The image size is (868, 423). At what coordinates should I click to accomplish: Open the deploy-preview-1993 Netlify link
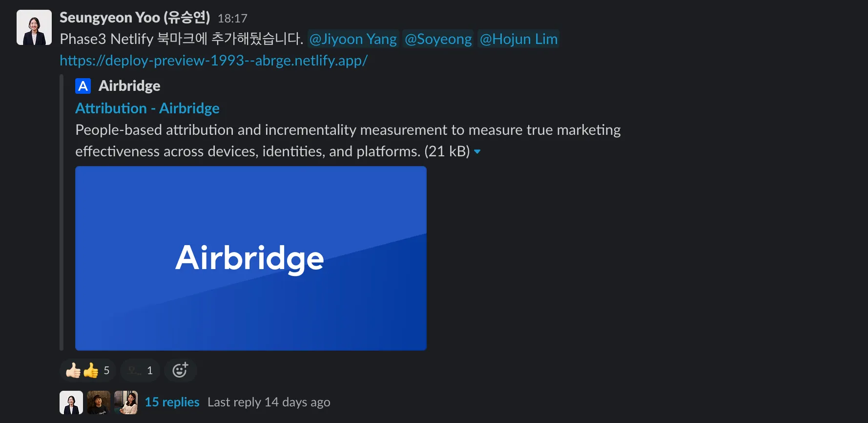coord(213,61)
